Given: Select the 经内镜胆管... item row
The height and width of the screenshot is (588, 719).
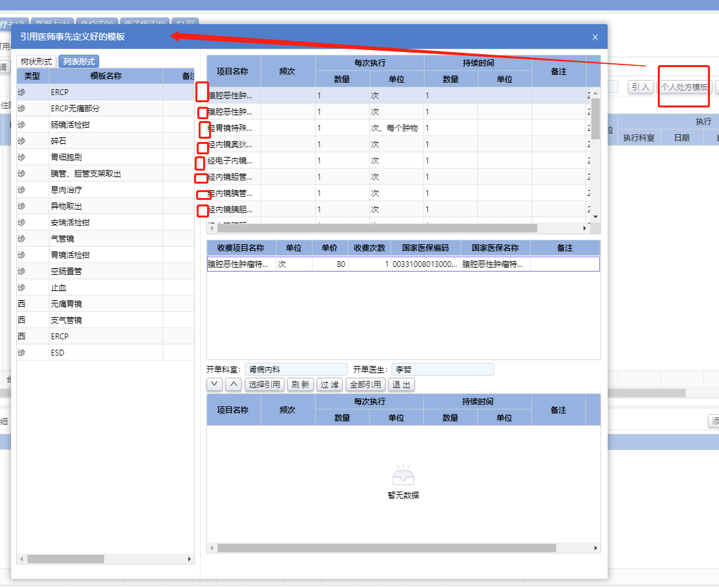Looking at the screenshot, I should click(397, 177).
